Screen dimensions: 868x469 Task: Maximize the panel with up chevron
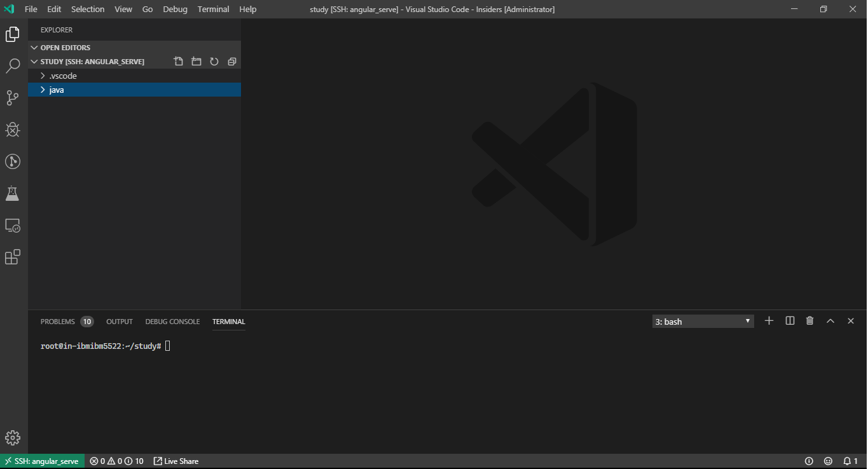click(830, 321)
